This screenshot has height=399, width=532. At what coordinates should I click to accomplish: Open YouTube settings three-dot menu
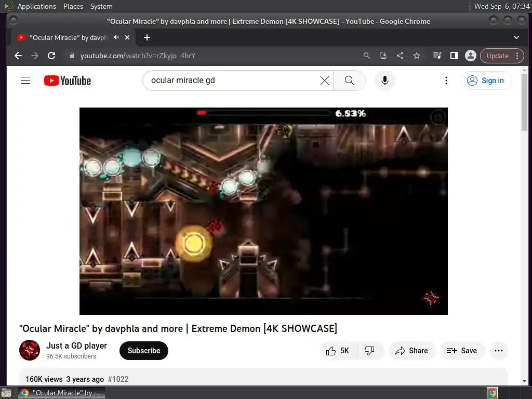pyautogui.click(x=446, y=81)
